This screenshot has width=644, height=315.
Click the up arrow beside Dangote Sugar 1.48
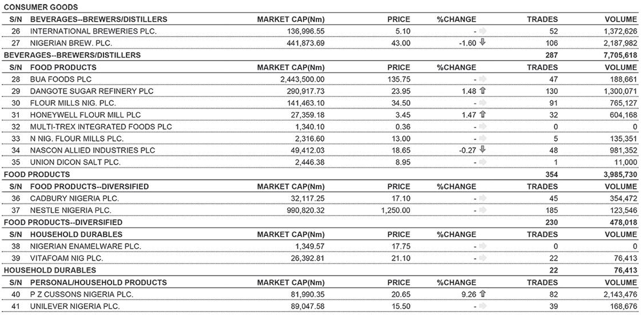[483, 90]
